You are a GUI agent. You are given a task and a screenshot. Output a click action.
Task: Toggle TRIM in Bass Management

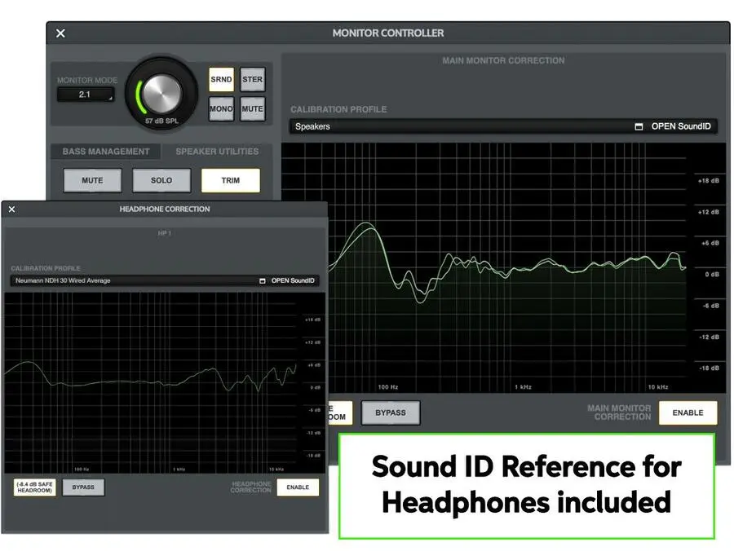point(230,181)
